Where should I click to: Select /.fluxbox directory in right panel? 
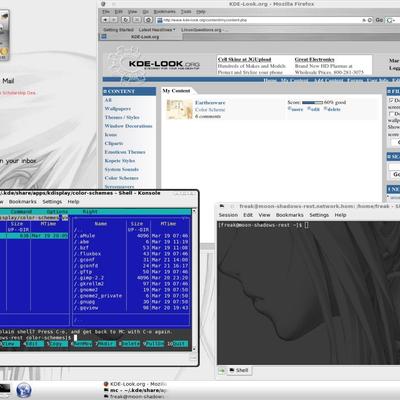click(131, 254)
